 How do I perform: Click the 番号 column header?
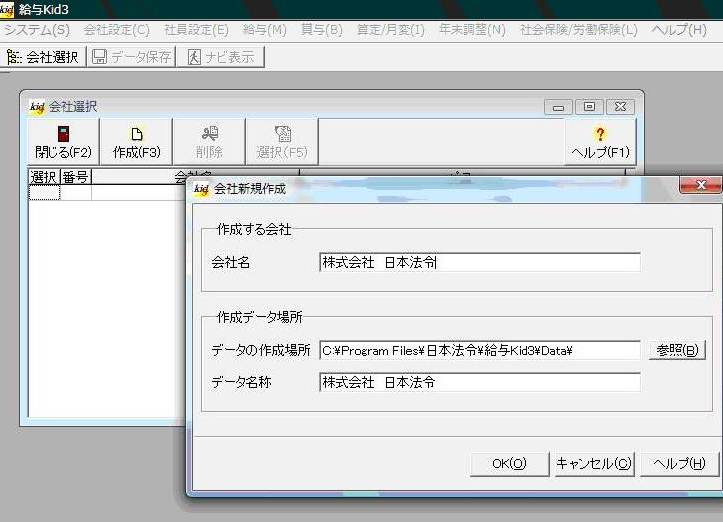[x=76, y=177]
